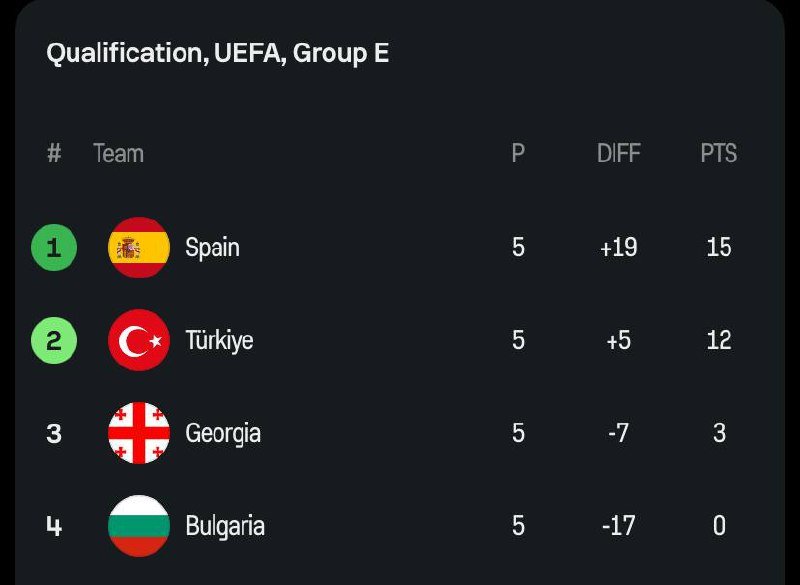Select the rank 4 position number
Viewport: 800px width, 585px height.
(x=54, y=525)
